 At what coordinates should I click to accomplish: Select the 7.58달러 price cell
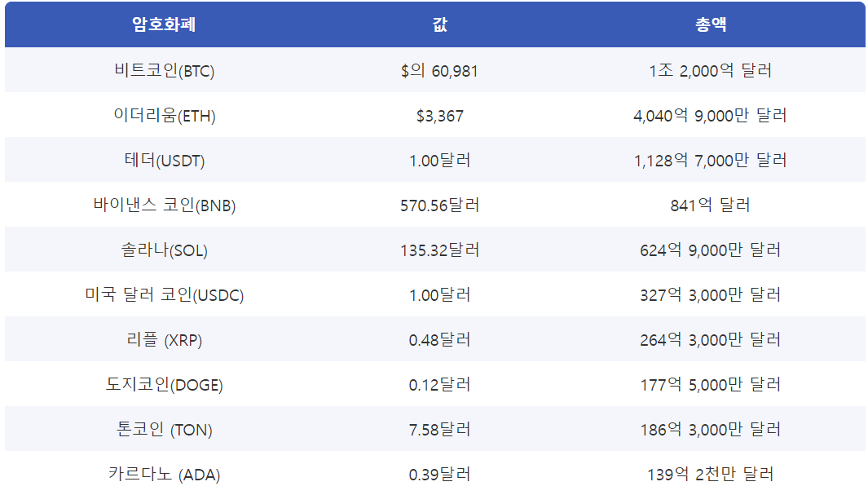[439, 429]
